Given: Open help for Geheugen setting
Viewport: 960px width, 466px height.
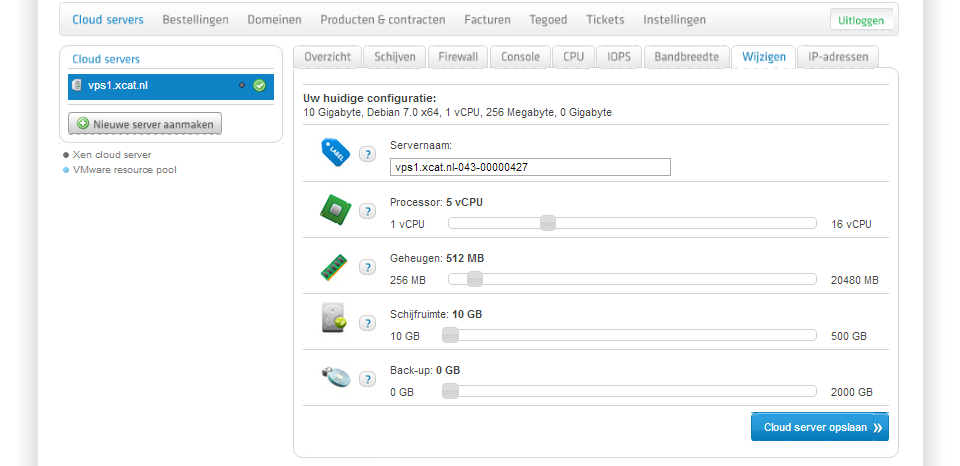Looking at the screenshot, I should (367, 267).
